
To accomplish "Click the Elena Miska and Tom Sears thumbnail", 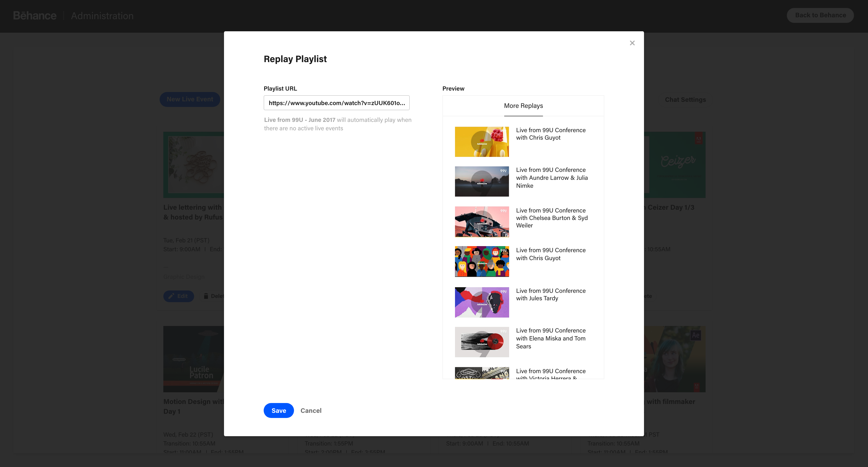I will (x=482, y=342).
